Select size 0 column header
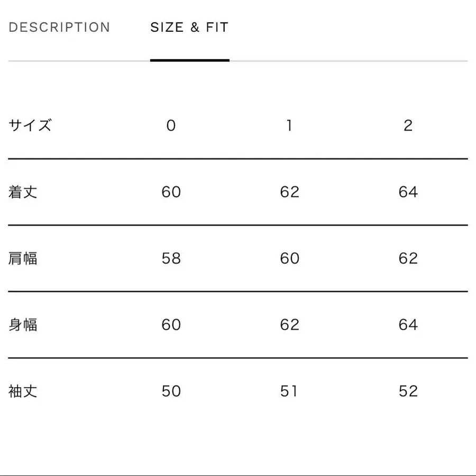The height and width of the screenshot is (476, 476). [x=171, y=125]
